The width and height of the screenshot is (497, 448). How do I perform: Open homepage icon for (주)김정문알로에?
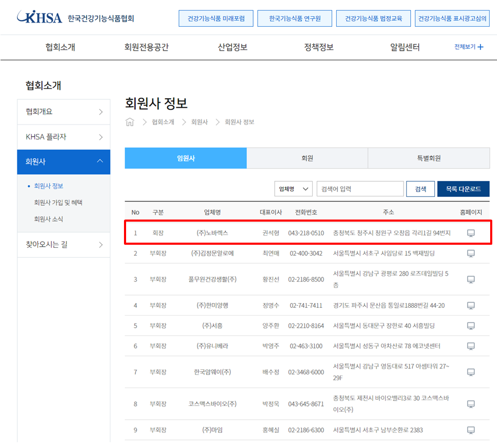tap(471, 254)
